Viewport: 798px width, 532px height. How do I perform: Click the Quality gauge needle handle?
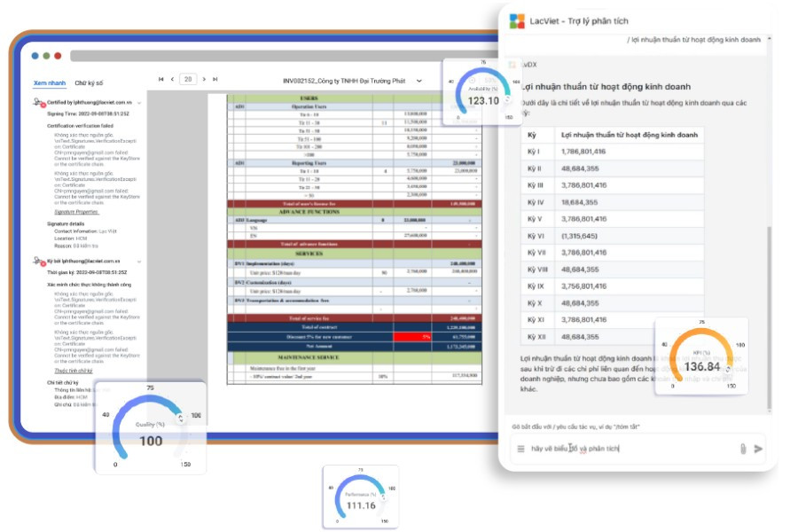coord(181,419)
